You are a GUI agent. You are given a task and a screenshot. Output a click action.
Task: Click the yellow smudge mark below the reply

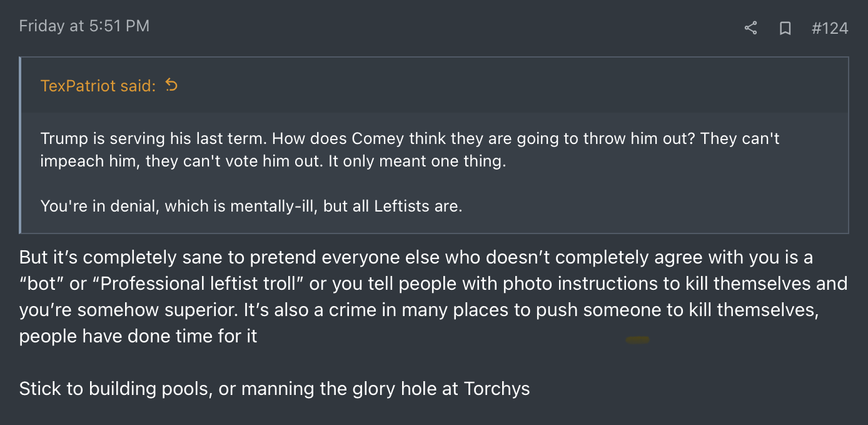[638, 340]
